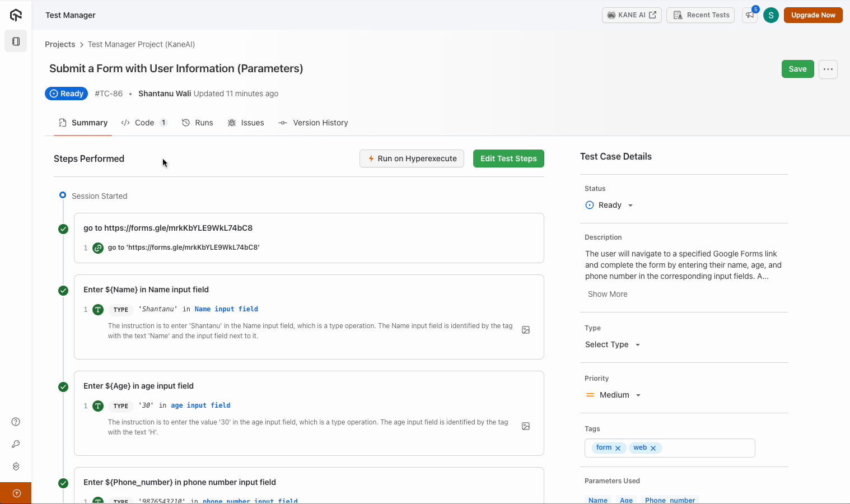Open the user profile avatar
Image resolution: width=850 pixels, height=504 pixels.
tap(770, 15)
